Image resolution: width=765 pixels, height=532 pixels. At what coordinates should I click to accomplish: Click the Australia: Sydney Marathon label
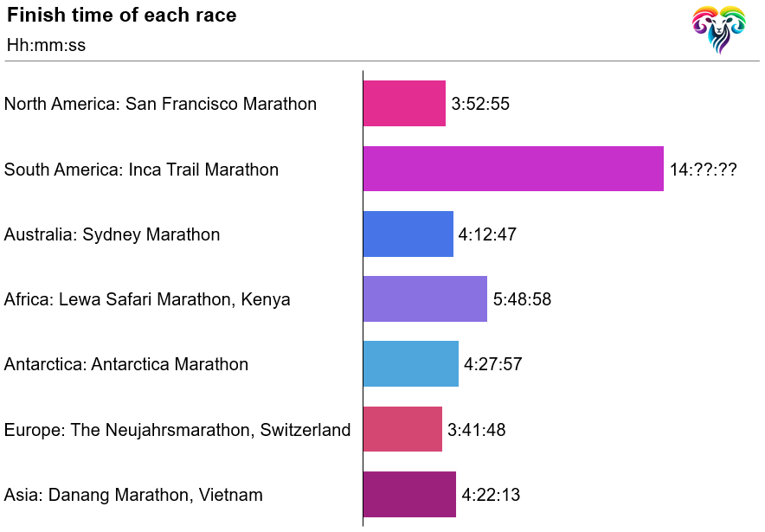pyautogui.click(x=112, y=234)
